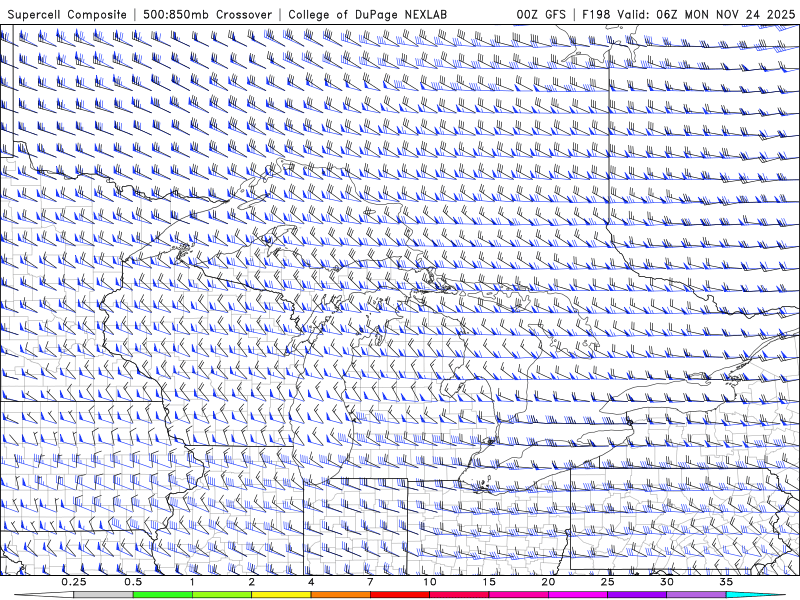Image resolution: width=800 pixels, height=600 pixels.
Task: Click the 30 to 35 colorbar segment
Action: pyautogui.click(x=696, y=595)
